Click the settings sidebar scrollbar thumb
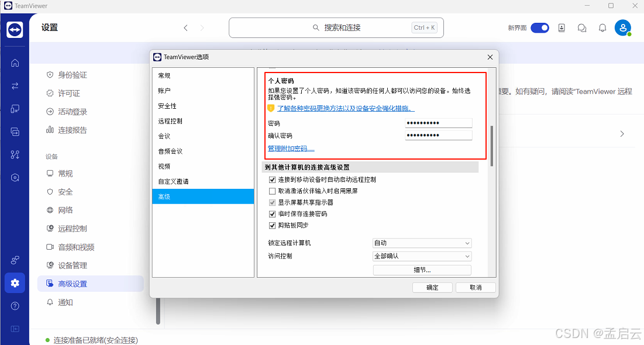This screenshot has height=345, width=644. tap(158, 311)
